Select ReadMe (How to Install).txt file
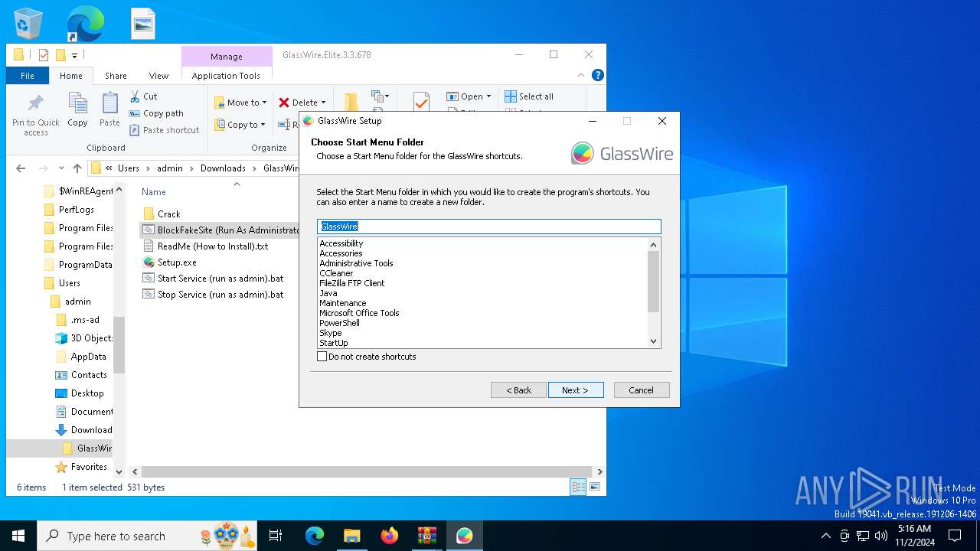980x551 pixels. point(212,246)
